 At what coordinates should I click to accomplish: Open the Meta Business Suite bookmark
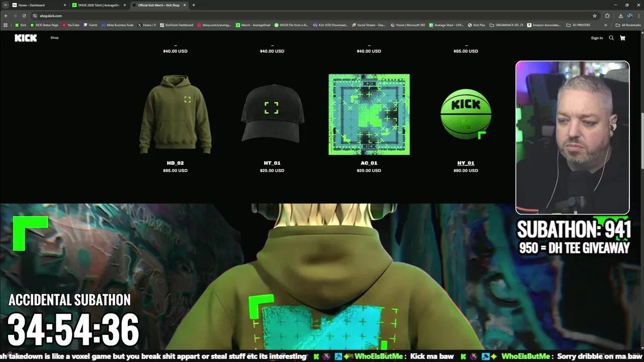pyautogui.click(x=117, y=25)
